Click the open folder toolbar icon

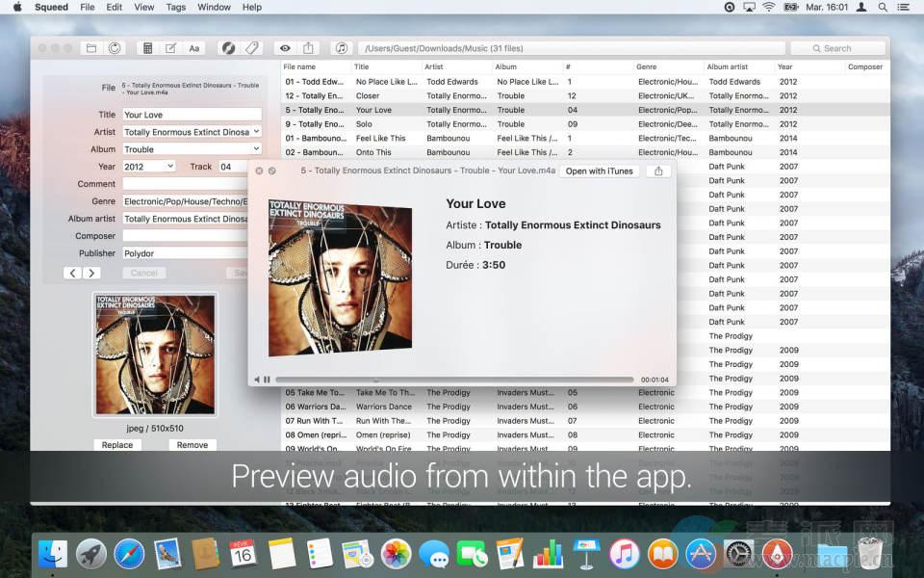coord(91,48)
